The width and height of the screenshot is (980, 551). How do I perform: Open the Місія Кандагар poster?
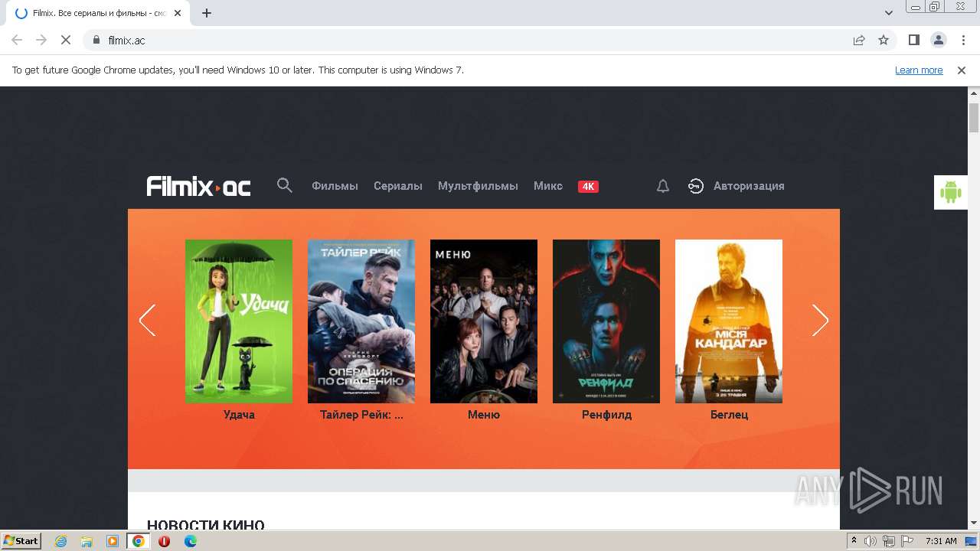(x=729, y=321)
